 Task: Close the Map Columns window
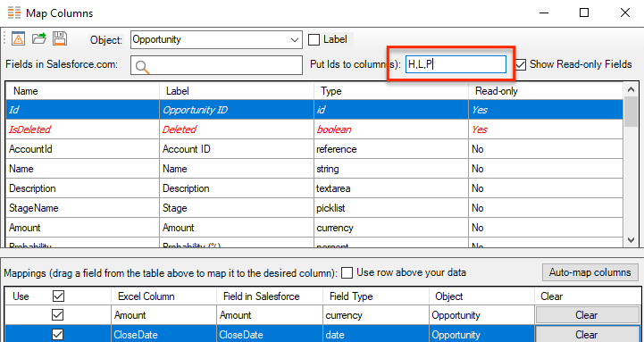625,13
